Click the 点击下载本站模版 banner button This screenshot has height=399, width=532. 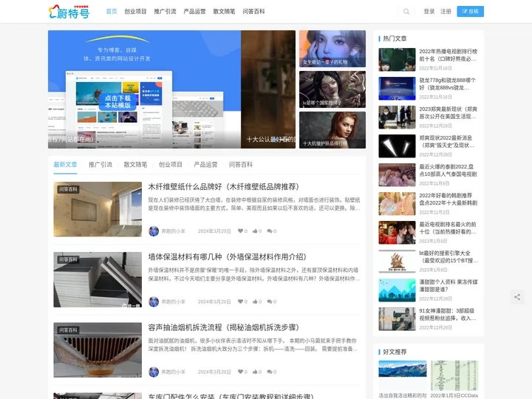pos(117,102)
